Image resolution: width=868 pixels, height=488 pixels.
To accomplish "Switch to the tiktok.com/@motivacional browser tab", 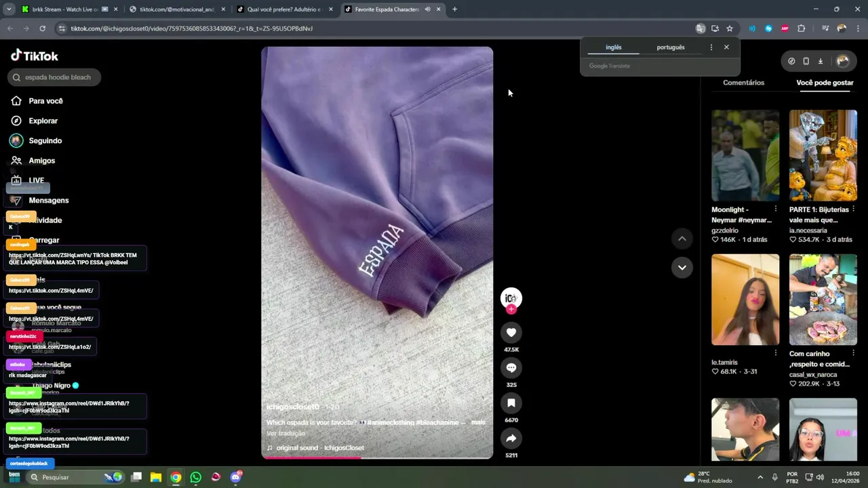I will coord(176,9).
